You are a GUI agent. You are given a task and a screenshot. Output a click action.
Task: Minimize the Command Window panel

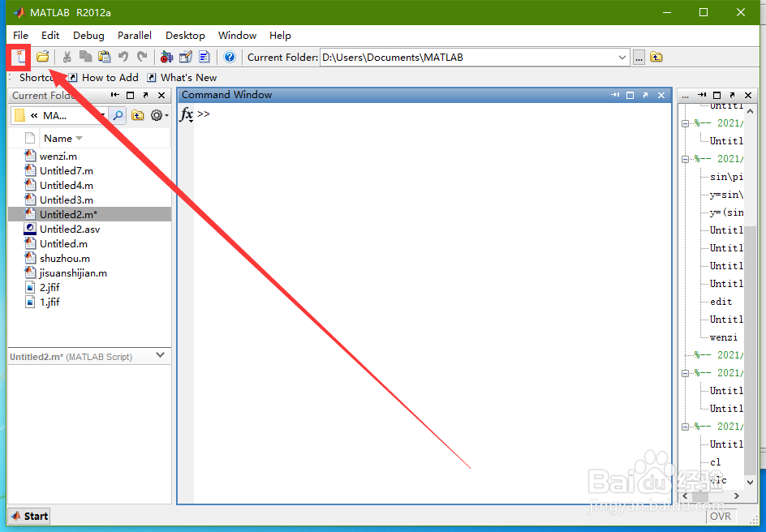click(614, 95)
